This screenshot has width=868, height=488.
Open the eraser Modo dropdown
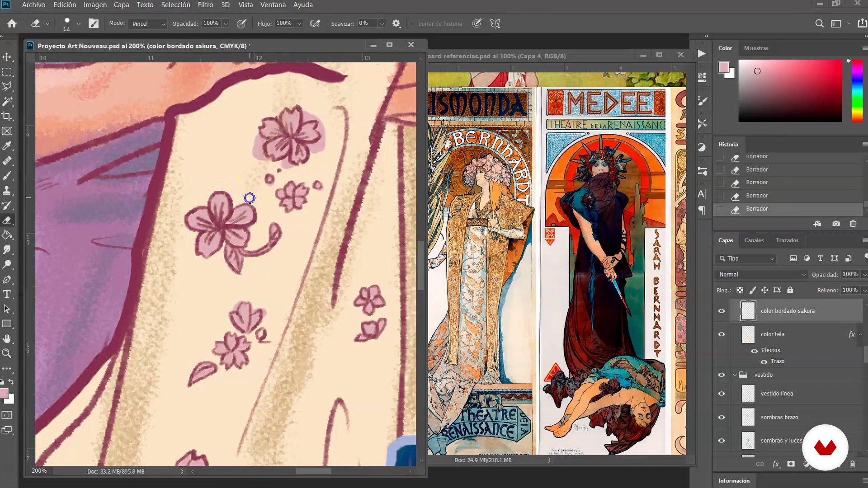coord(148,23)
